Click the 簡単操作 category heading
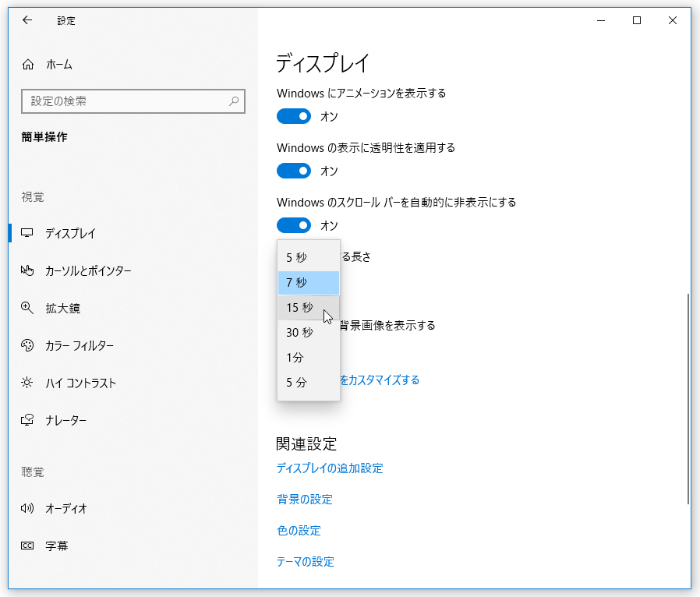Image resolution: width=700 pixels, height=597 pixels. pos(44,137)
